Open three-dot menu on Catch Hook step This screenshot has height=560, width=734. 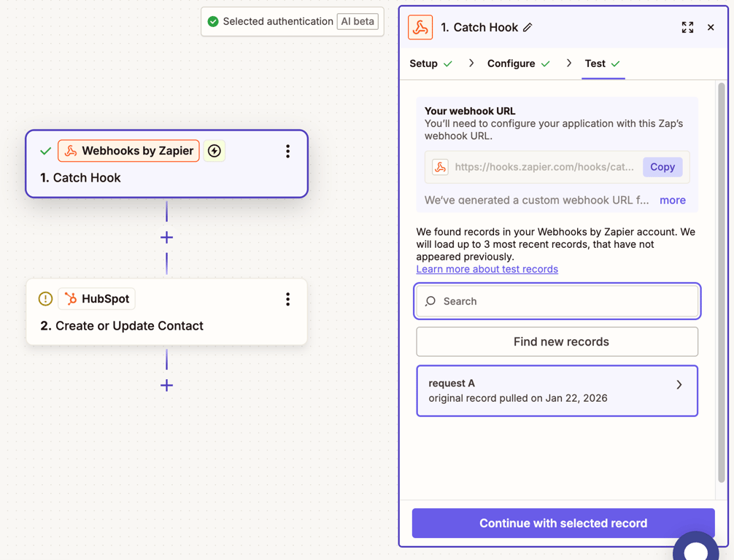pos(287,151)
